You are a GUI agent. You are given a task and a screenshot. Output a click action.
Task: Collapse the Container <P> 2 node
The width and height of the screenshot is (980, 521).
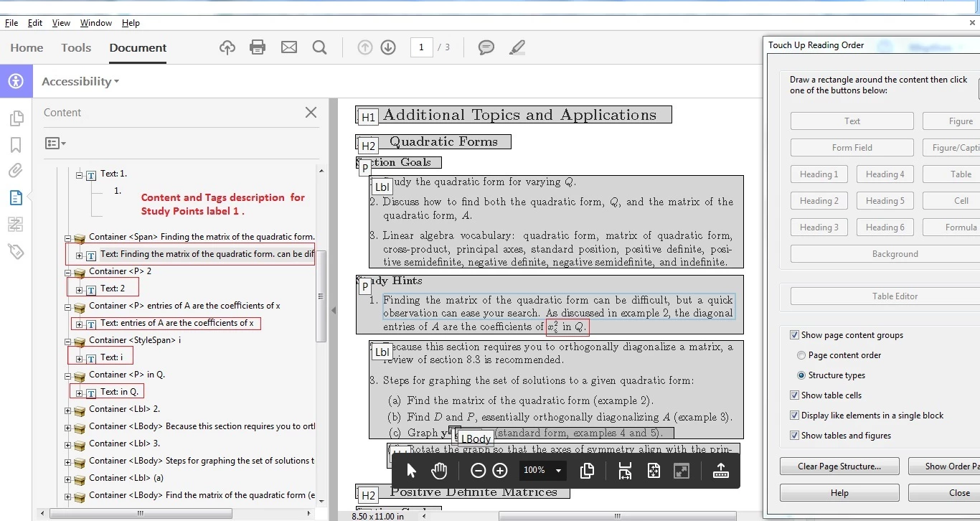[x=68, y=273]
